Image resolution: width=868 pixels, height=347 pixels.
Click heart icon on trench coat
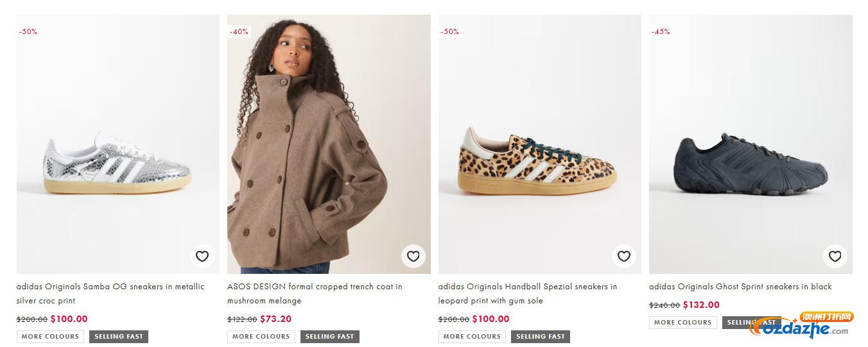pos(413,257)
